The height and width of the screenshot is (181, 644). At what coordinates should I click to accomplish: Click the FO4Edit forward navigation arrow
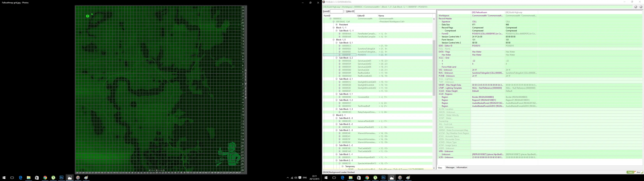641,7
